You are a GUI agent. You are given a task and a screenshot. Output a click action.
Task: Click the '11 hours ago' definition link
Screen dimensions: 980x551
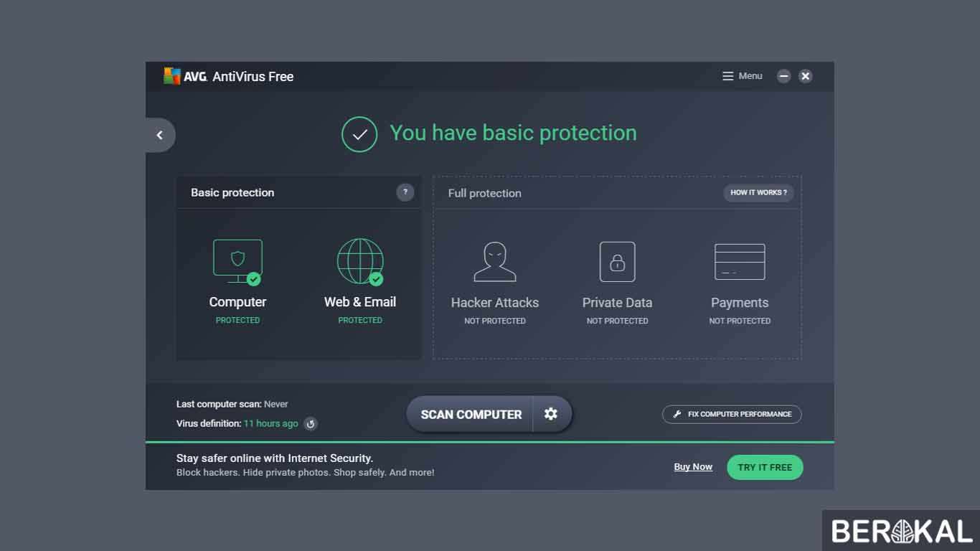point(270,423)
